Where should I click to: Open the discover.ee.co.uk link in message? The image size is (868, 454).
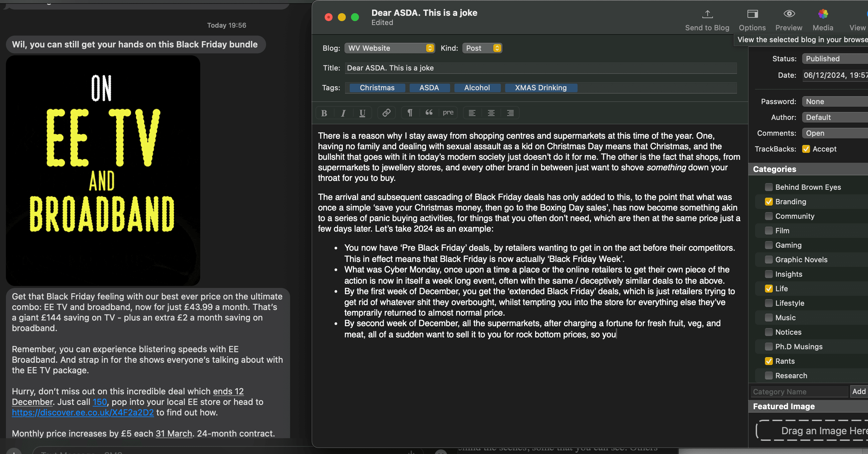pyautogui.click(x=83, y=412)
